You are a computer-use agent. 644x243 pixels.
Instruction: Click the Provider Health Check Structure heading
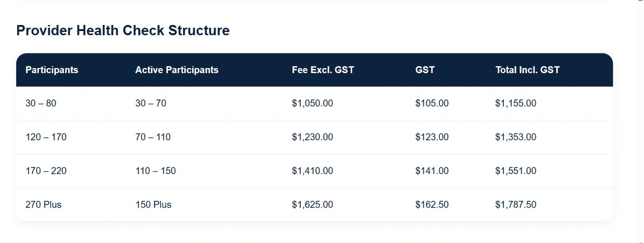coord(123,31)
